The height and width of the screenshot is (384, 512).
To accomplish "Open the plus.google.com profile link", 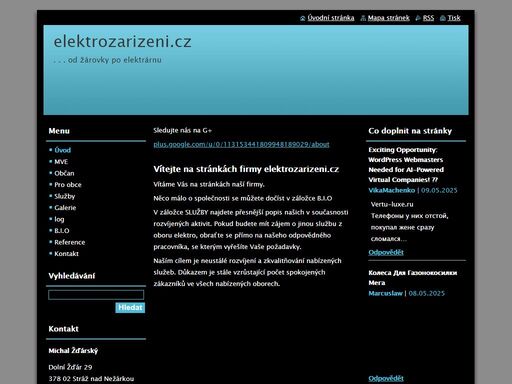I will point(241,144).
